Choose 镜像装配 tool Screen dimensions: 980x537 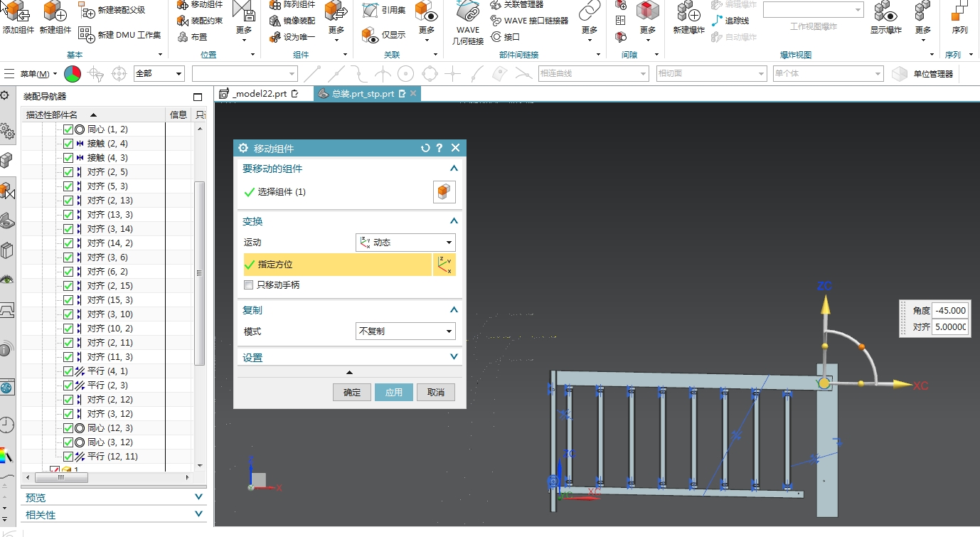pyautogui.click(x=292, y=21)
